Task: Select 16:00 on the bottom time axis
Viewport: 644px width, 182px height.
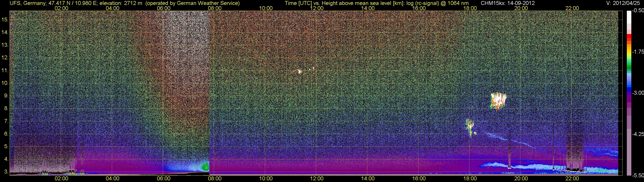Action: click(419, 179)
